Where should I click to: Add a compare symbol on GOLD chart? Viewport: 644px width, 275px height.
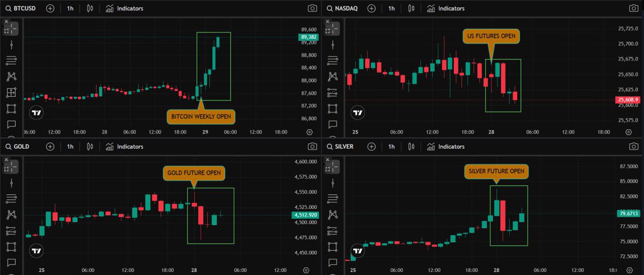pyautogui.click(x=50, y=146)
